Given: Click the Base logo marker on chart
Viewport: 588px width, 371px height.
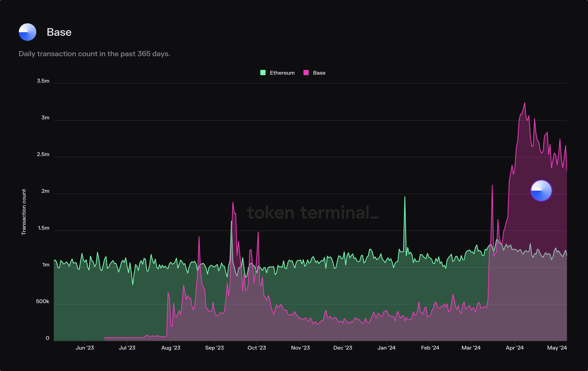Looking at the screenshot, I should (541, 191).
